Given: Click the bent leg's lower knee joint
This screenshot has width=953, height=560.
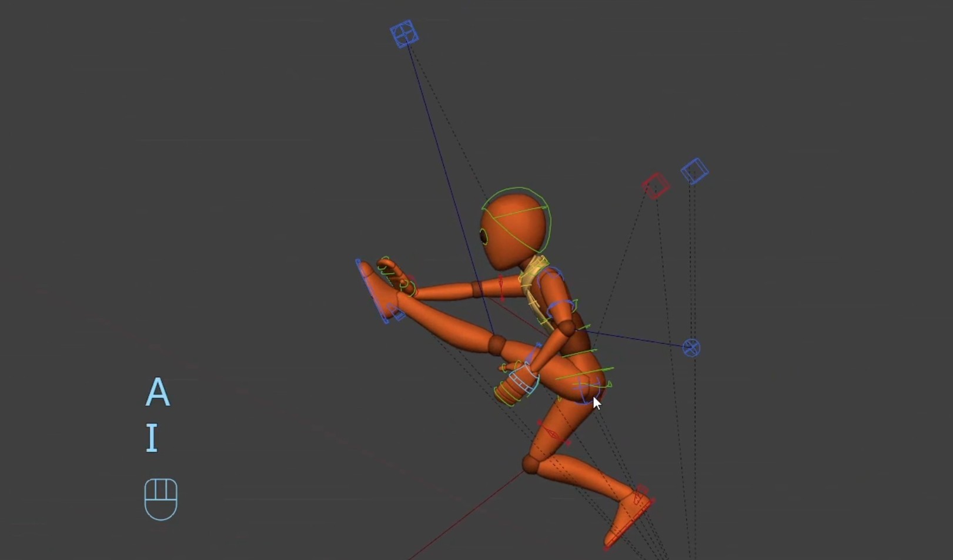Looking at the screenshot, I should [531, 464].
